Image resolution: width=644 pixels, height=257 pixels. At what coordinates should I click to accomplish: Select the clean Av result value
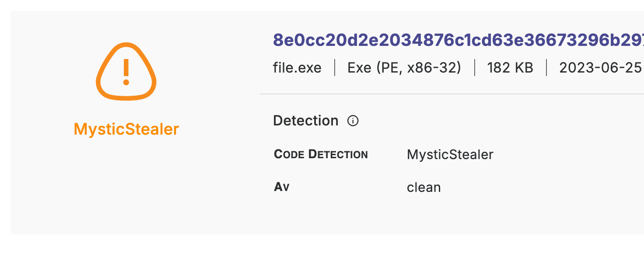click(423, 188)
